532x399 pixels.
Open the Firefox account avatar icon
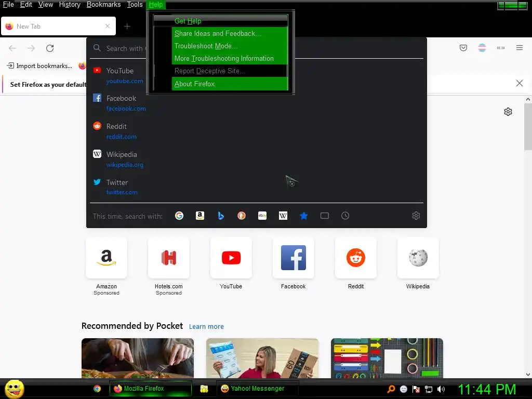pos(482,48)
